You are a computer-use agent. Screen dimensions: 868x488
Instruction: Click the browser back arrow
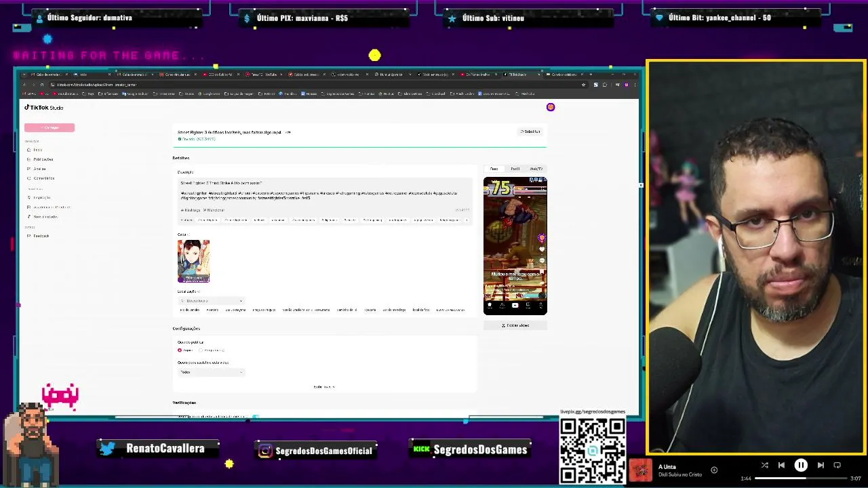[24, 85]
